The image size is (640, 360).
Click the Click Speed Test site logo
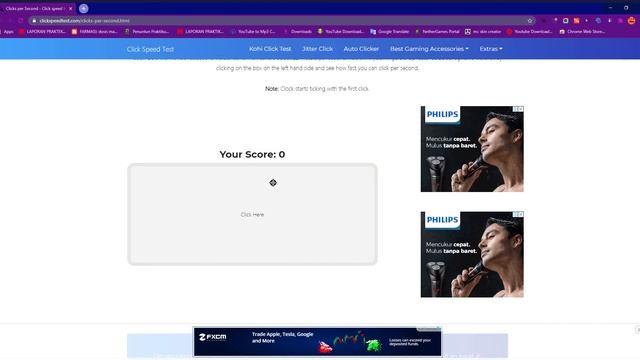pos(150,49)
